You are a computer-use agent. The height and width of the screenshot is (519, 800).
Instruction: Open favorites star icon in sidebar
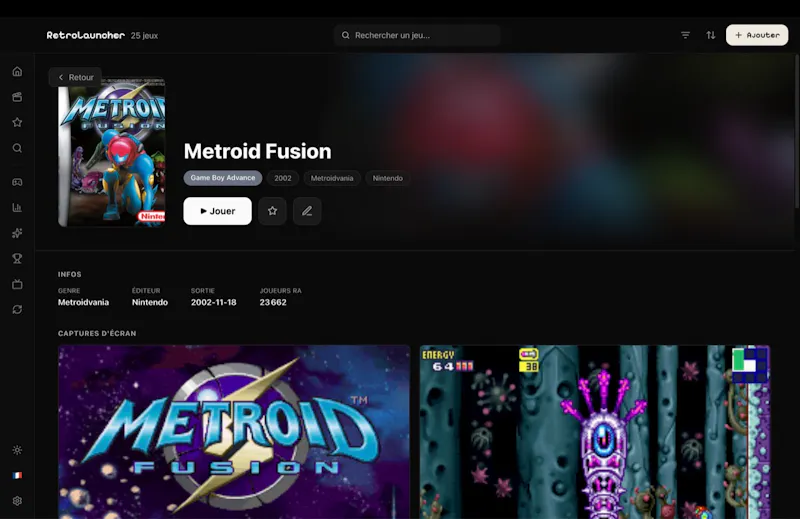(17, 122)
